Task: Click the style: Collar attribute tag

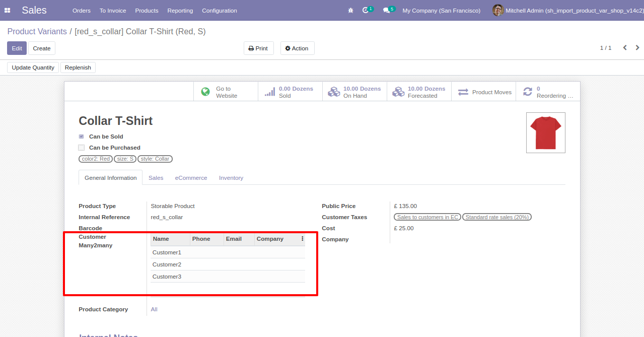Action: tap(155, 159)
